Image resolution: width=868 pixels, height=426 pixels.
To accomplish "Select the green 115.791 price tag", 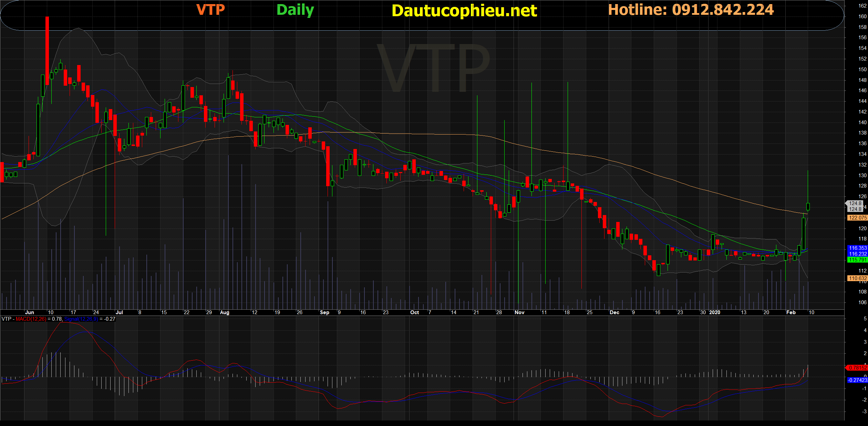I will tap(857, 260).
